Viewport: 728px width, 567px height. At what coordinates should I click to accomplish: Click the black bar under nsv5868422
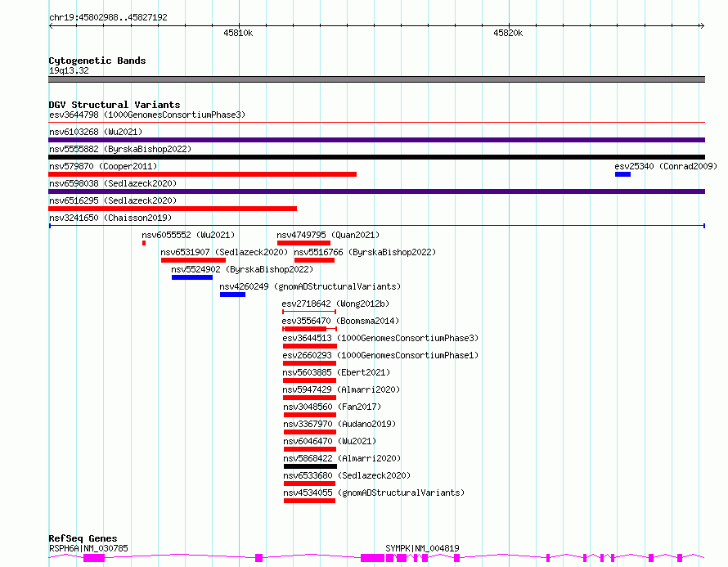310,466
